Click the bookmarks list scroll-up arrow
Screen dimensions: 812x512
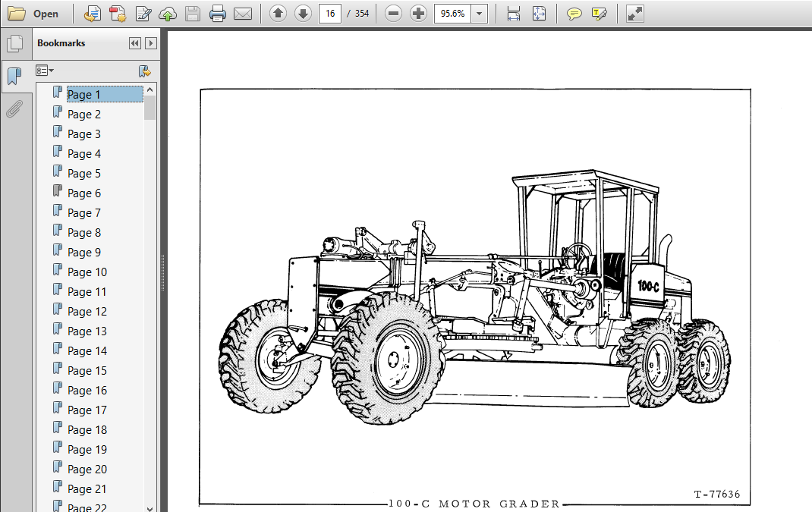149,89
